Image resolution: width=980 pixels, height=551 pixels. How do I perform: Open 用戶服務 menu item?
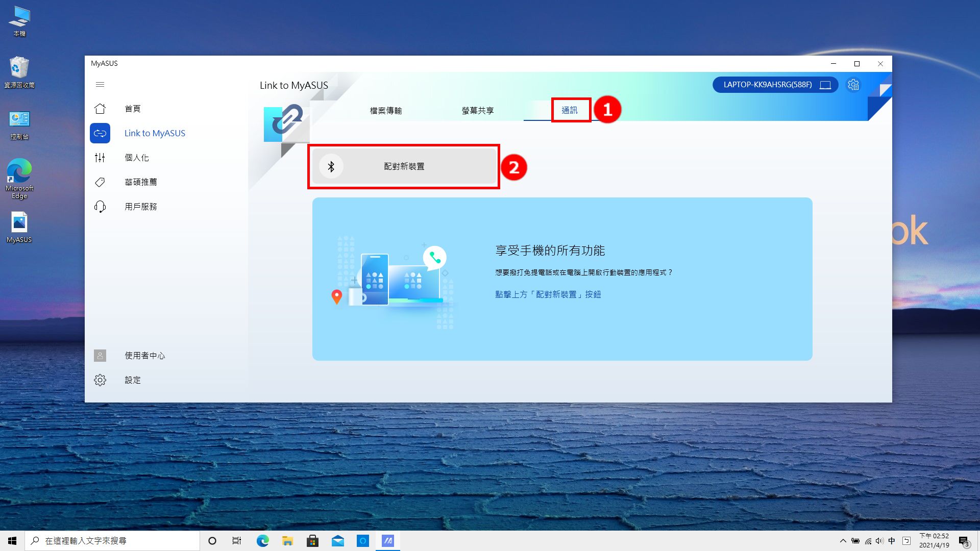coord(141,207)
